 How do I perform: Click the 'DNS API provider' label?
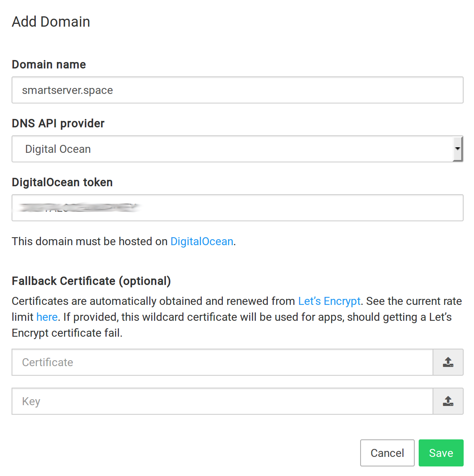[x=58, y=123]
